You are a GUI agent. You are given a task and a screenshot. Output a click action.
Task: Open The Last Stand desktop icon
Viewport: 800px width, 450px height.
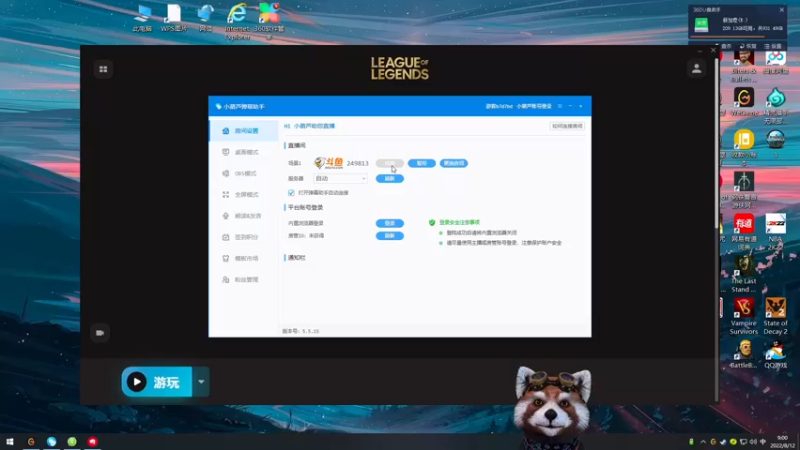(x=744, y=274)
